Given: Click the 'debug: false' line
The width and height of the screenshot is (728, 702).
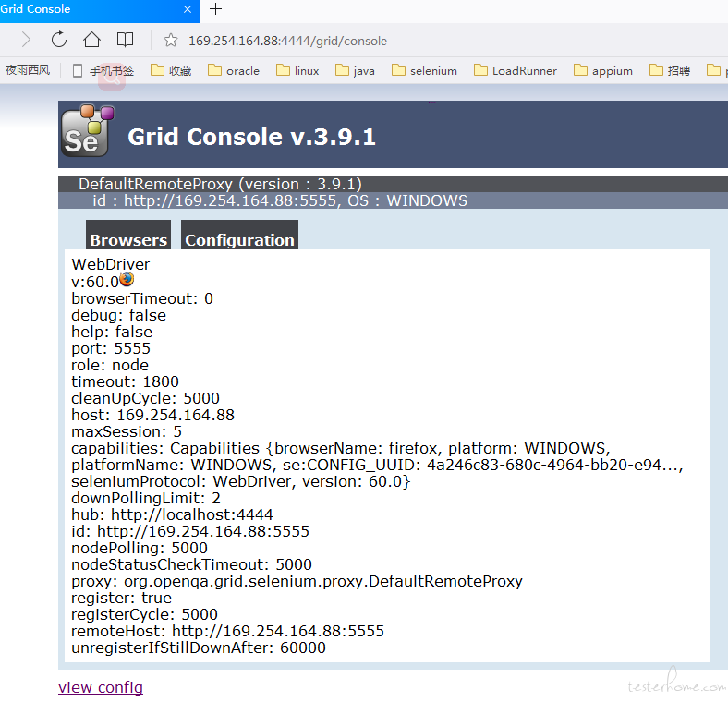Looking at the screenshot, I should (x=118, y=315).
